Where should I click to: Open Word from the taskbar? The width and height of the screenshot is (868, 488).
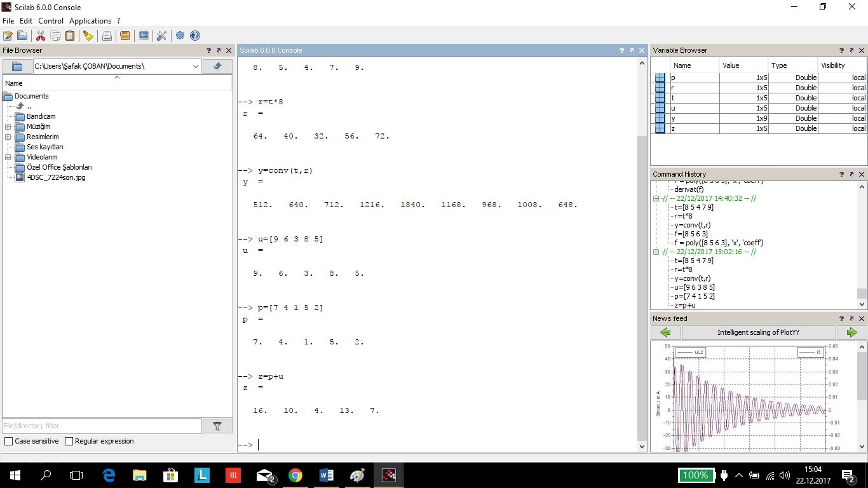(326, 475)
